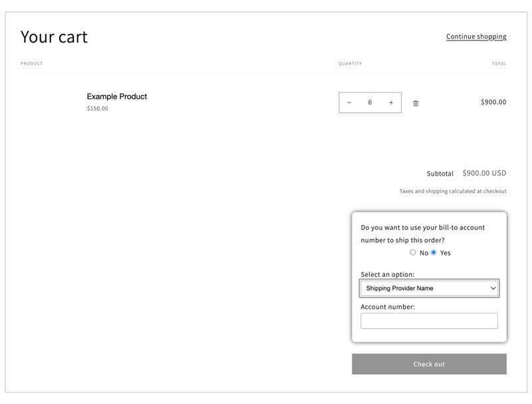
Task: Select the No radio button
Action: pyautogui.click(x=413, y=252)
